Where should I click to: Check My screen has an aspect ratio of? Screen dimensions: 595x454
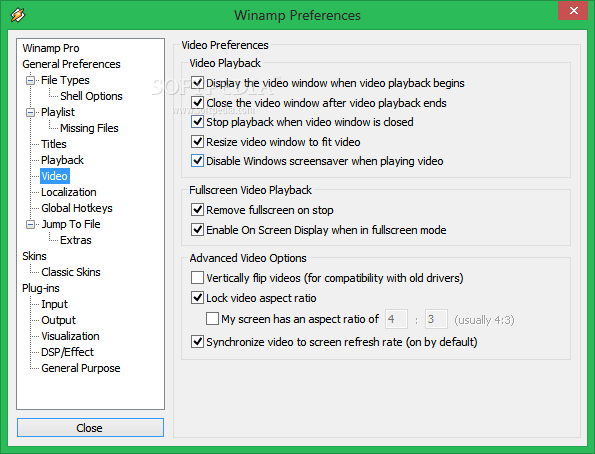pyautogui.click(x=212, y=318)
